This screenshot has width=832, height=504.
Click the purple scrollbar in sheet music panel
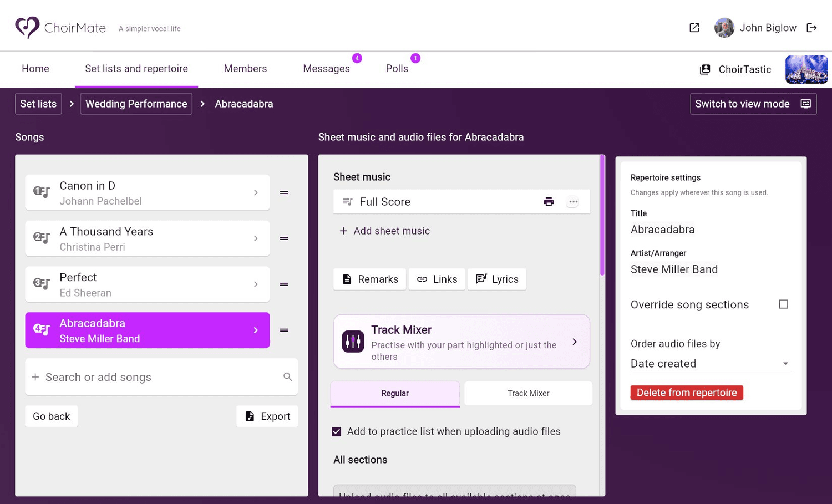(x=602, y=216)
